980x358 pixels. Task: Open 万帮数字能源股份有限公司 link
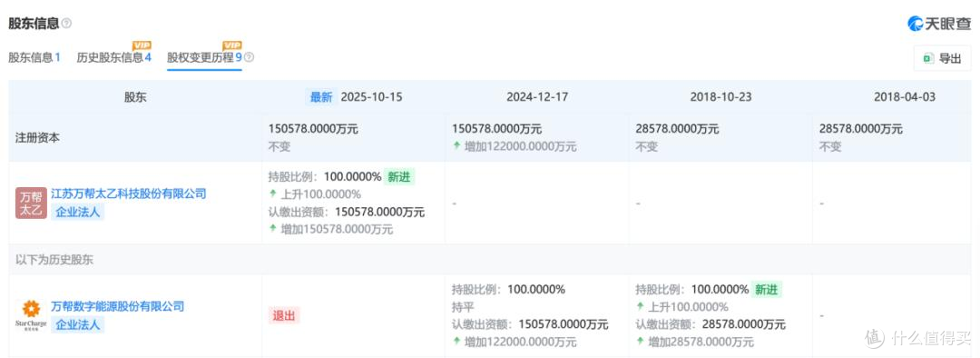click(117, 306)
